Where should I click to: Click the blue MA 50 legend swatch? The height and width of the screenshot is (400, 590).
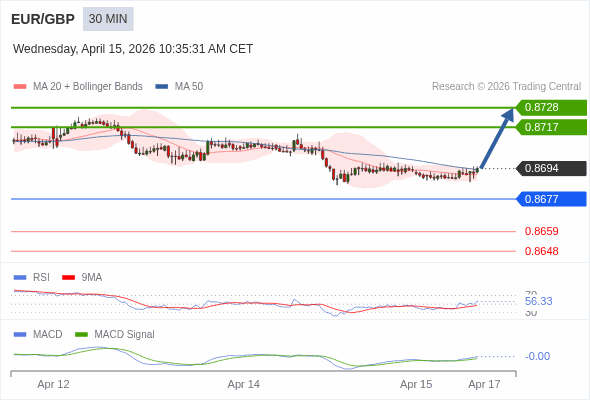[x=162, y=87]
